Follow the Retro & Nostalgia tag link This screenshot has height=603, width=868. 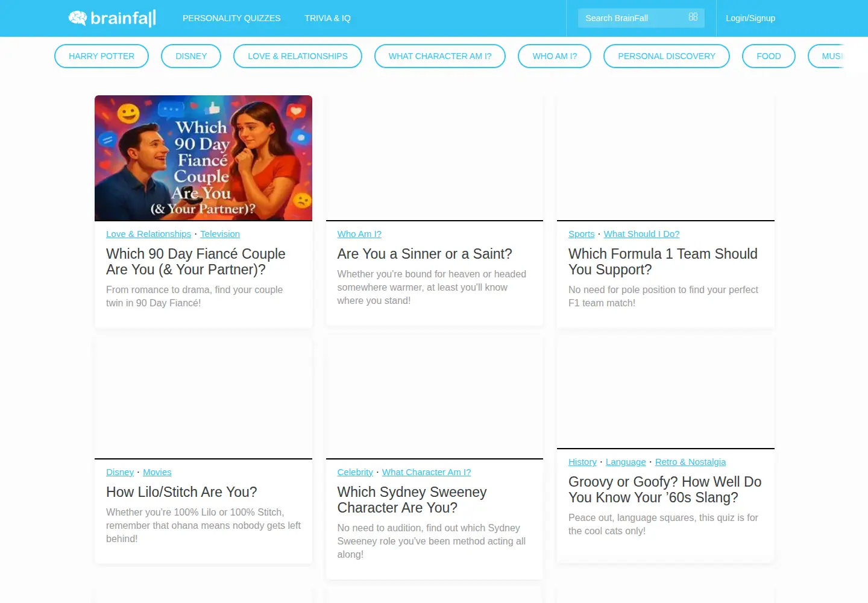point(691,462)
